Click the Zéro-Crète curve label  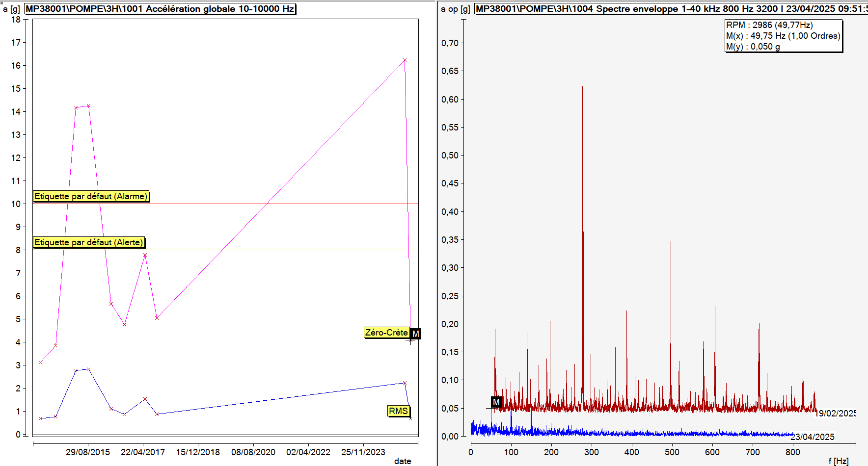386,333
